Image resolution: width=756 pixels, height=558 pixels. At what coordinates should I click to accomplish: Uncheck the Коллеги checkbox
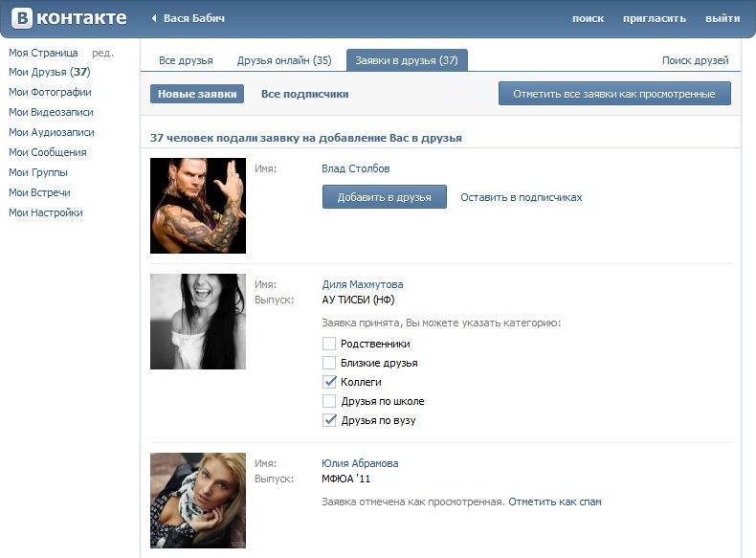coord(329,382)
